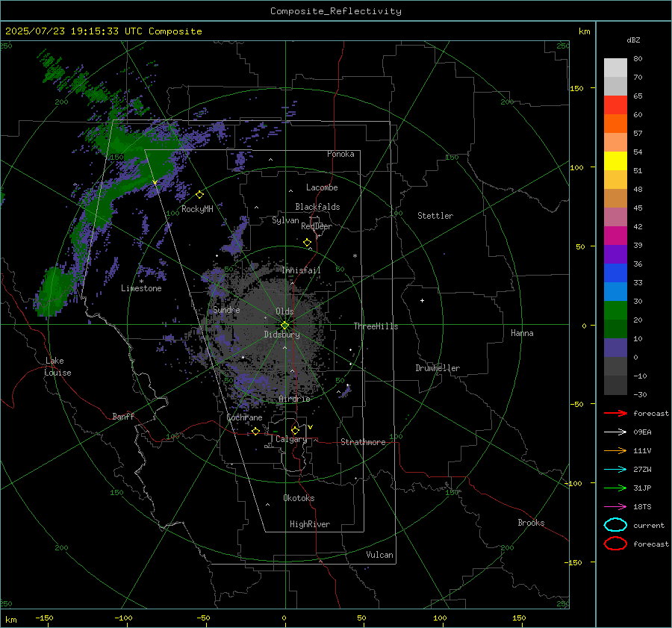The height and width of the screenshot is (628, 672).
Task: Click the green 31JP arrow legend icon
Action: click(x=615, y=488)
